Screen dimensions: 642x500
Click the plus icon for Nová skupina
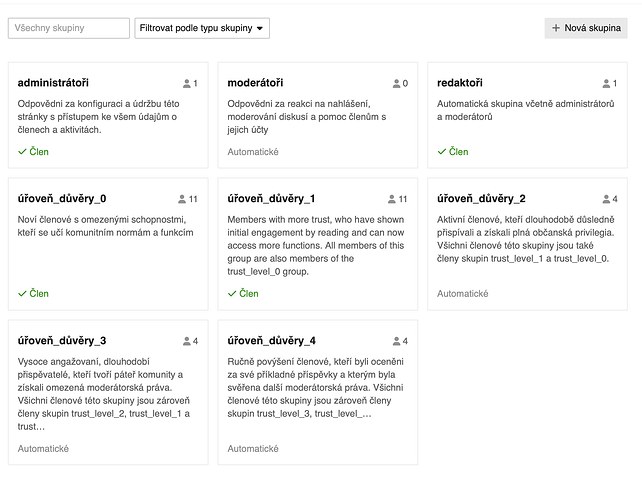(556, 28)
